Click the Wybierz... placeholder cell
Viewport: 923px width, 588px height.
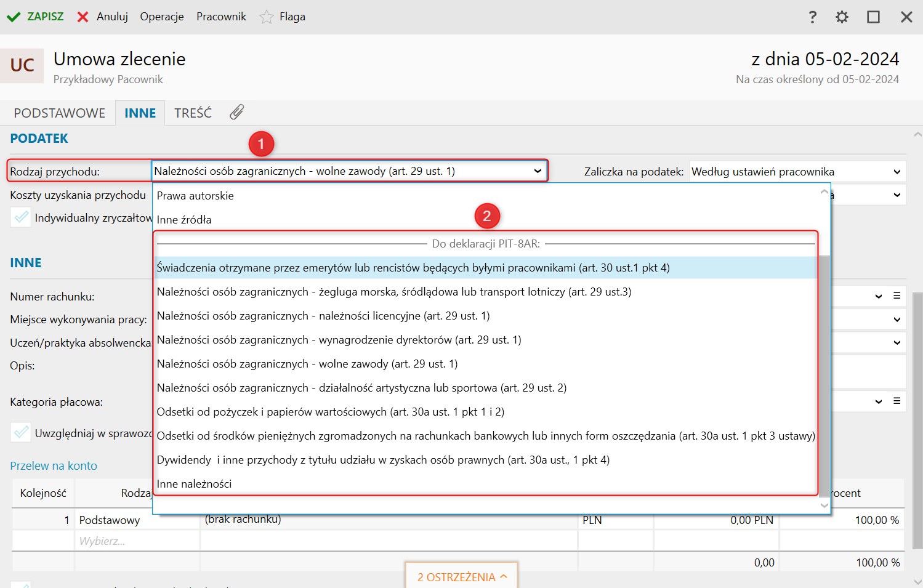137,541
